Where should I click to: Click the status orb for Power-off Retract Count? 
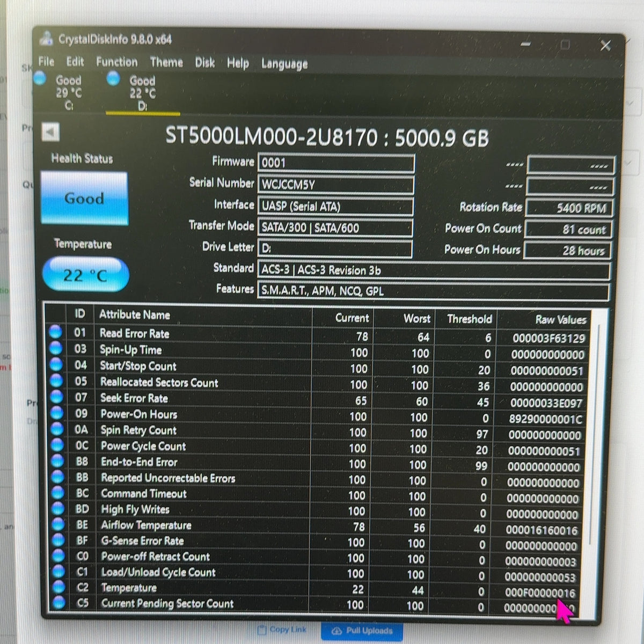pos(58,555)
